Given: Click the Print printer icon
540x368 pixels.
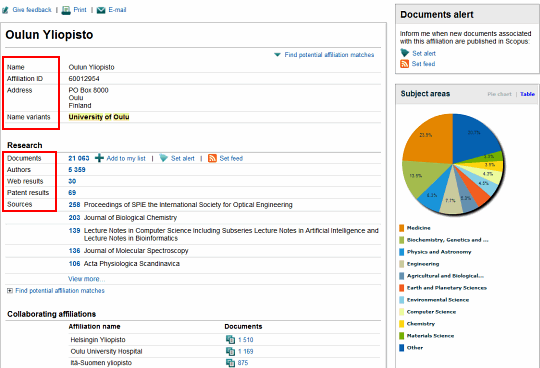Looking at the screenshot, I should [66, 10].
